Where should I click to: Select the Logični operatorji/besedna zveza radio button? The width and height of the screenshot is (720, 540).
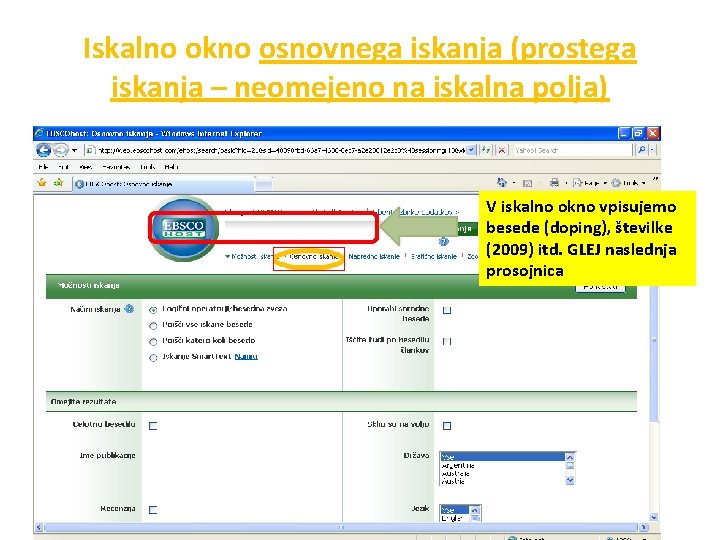click(153, 310)
